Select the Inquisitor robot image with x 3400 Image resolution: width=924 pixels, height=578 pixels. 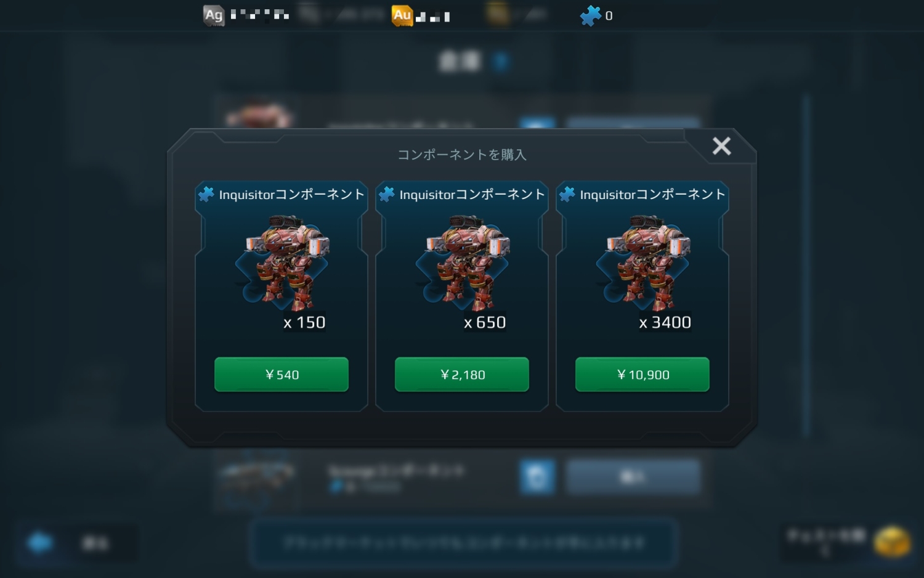coord(644,263)
